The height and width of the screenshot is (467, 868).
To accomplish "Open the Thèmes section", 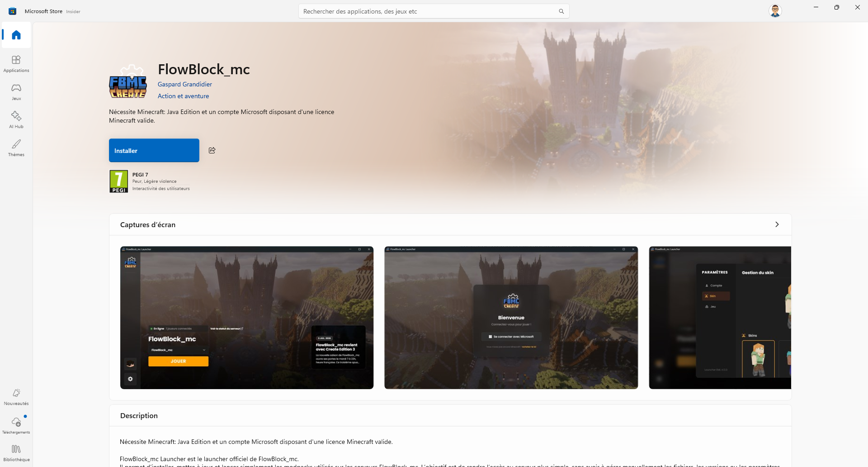I will (16, 148).
